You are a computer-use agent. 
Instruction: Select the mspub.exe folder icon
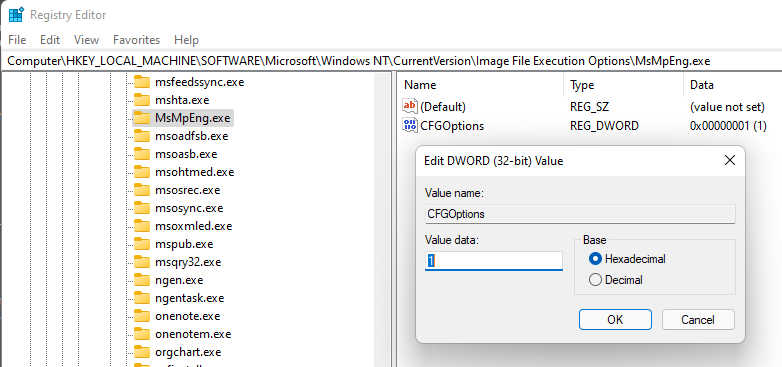142,244
